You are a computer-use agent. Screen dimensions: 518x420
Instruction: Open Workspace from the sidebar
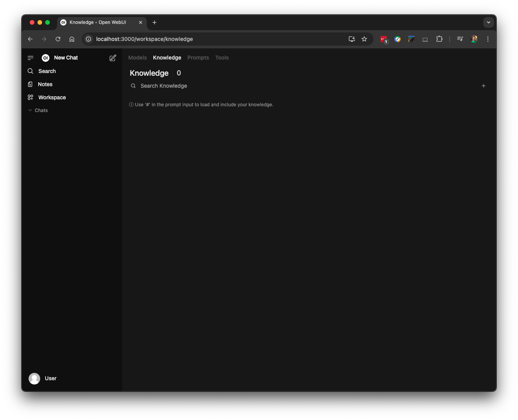coord(52,97)
